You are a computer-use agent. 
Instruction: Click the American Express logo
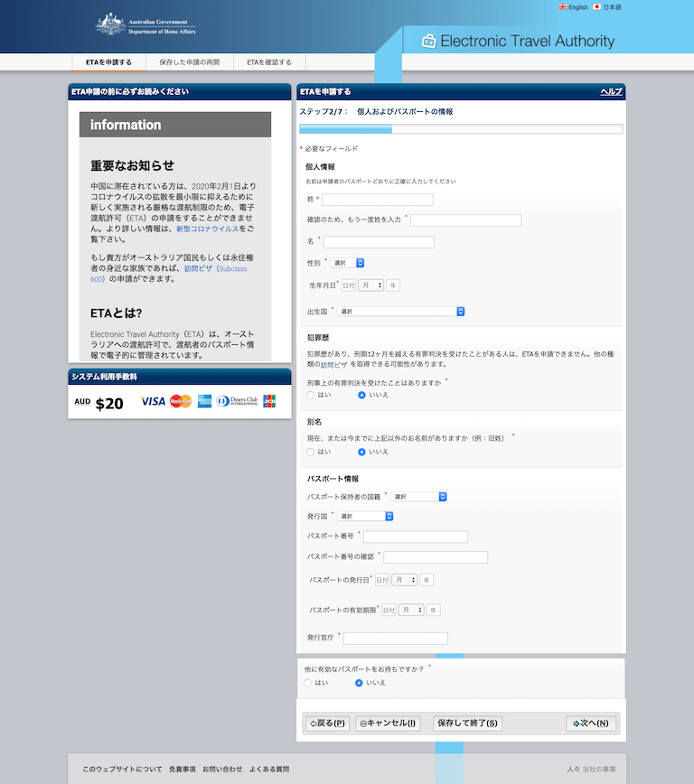click(x=204, y=401)
